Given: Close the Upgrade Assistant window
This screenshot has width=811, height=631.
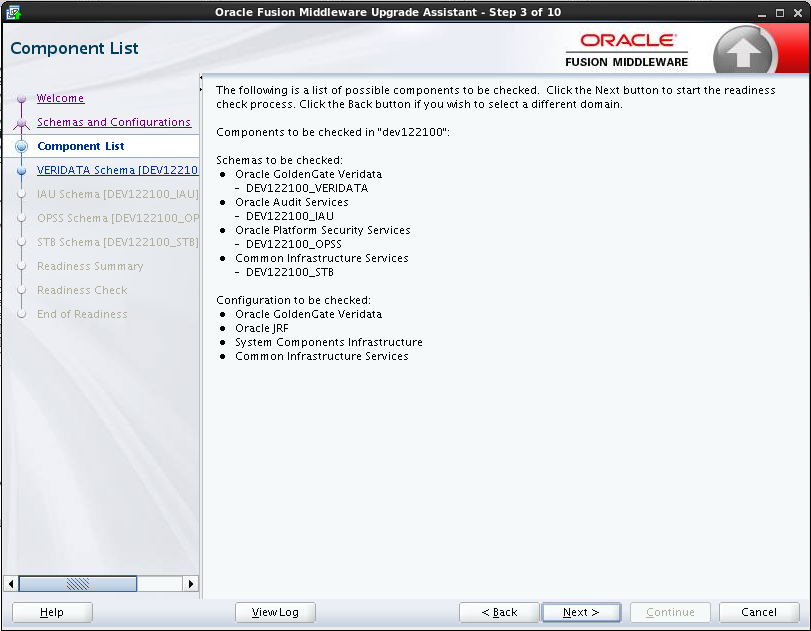Looking at the screenshot, I should pyautogui.click(x=798, y=13).
